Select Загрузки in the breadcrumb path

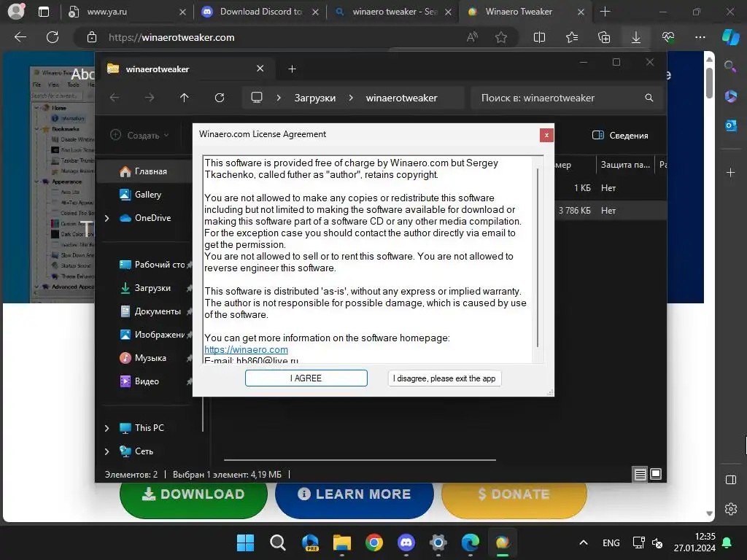point(315,98)
